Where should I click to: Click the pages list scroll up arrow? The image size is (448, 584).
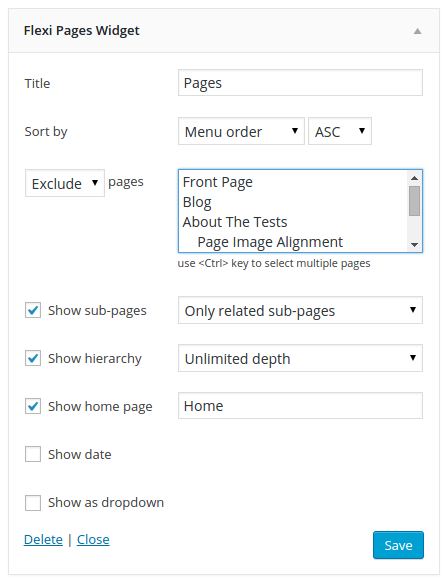pos(414,178)
